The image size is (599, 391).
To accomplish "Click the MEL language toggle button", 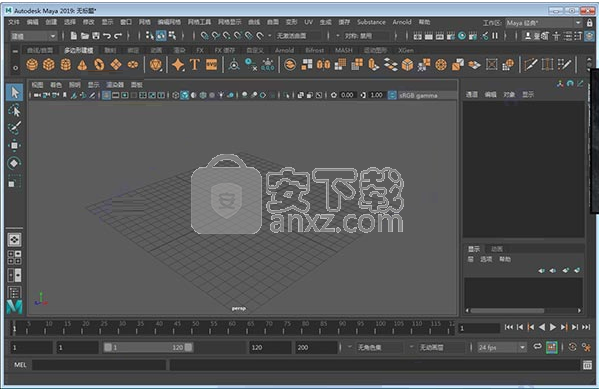I will tap(20, 365).
